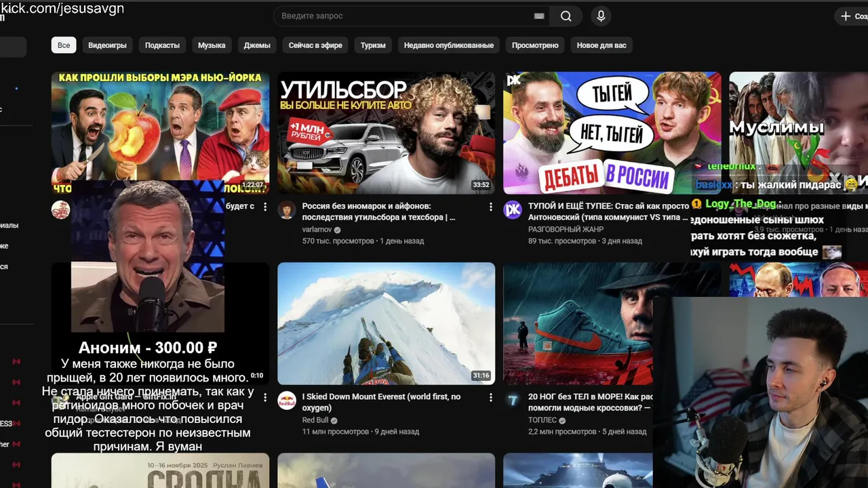Open the ДЕБАТЫ В РОССИИ thumbnail
The height and width of the screenshot is (488, 868).
(x=612, y=133)
